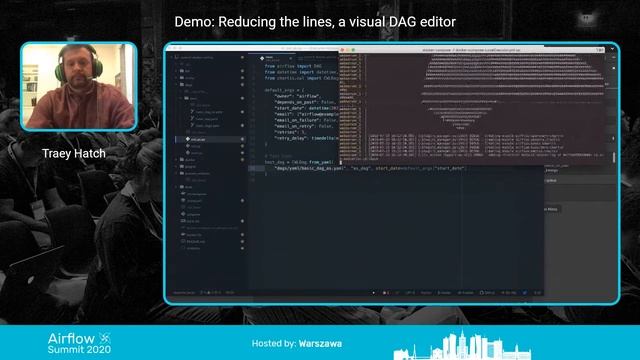Click the chevron at the shared screen's top-right
640x360 pixels.
[612, 49]
